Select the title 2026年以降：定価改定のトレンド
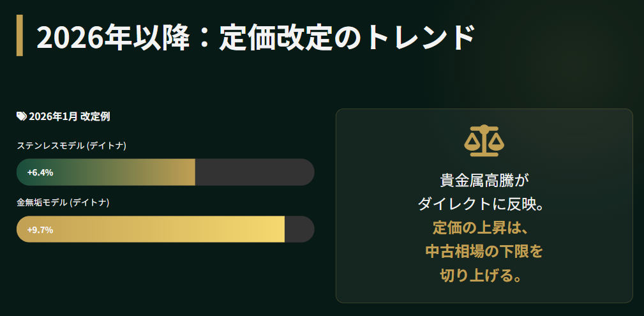Screen dimensions: 644x316 [255, 38]
